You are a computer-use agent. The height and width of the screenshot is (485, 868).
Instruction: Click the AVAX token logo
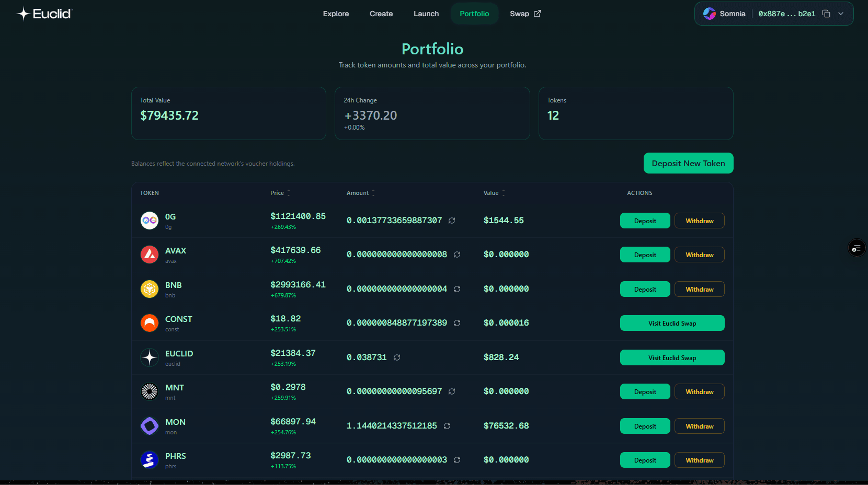150,255
